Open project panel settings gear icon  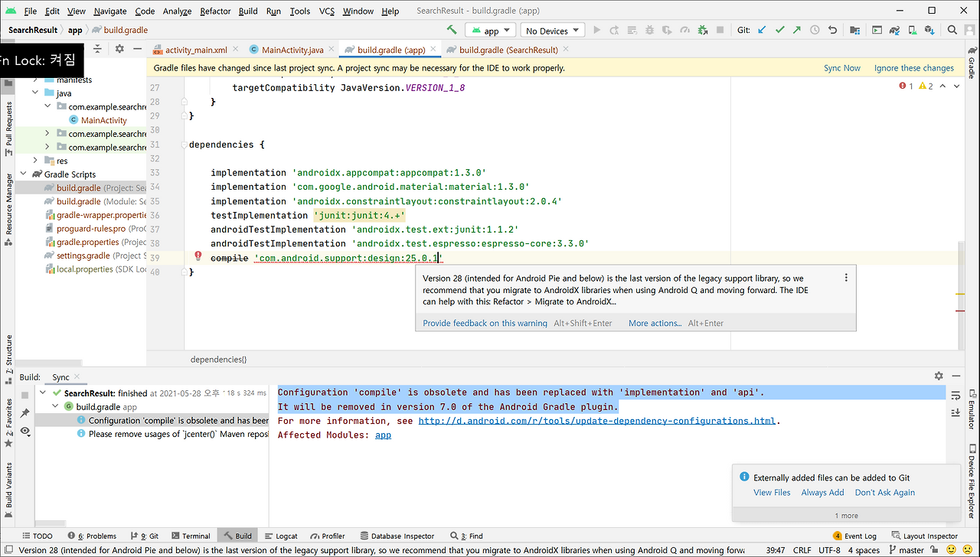[x=119, y=49]
